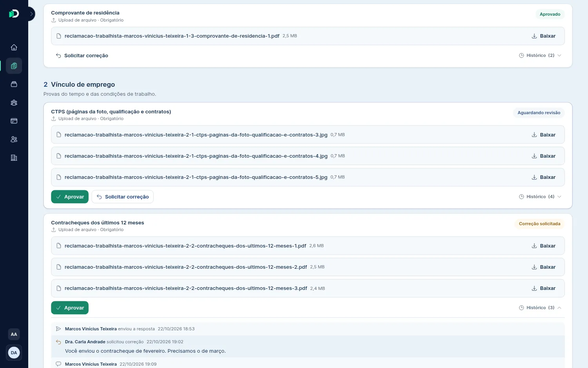Viewport: 588px width, 368px height.
Task: Open the archive box icon in sidebar
Action: tap(14, 84)
